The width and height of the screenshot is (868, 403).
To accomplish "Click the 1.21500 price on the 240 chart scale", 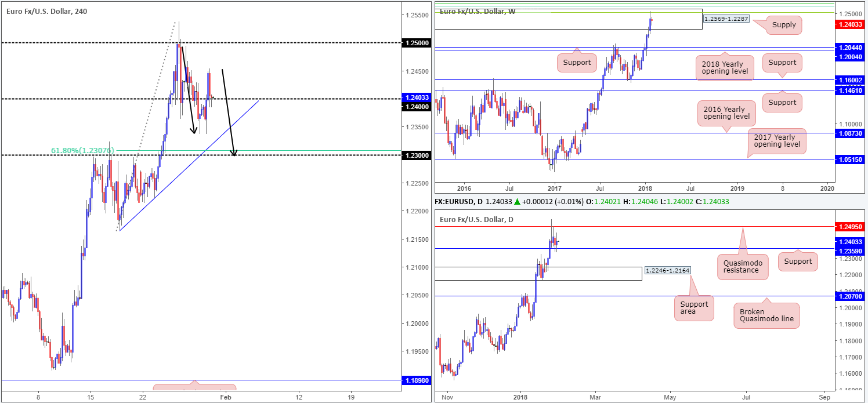I will click(416, 239).
